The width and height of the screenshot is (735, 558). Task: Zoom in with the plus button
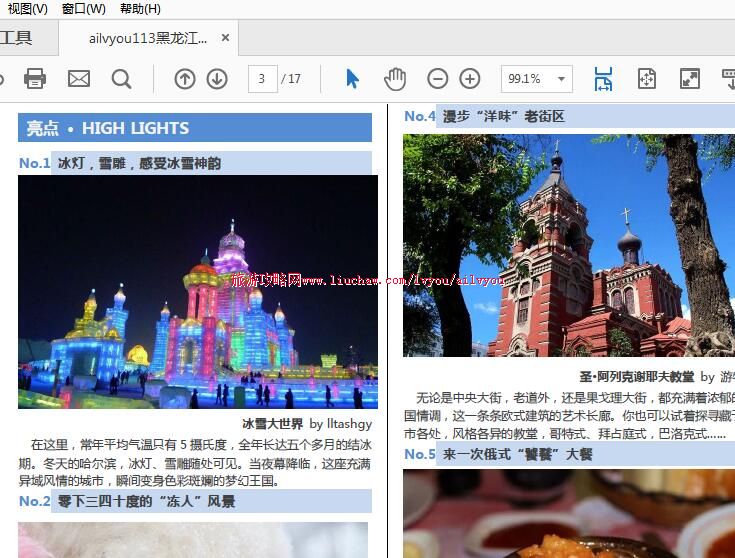click(x=470, y=78)
